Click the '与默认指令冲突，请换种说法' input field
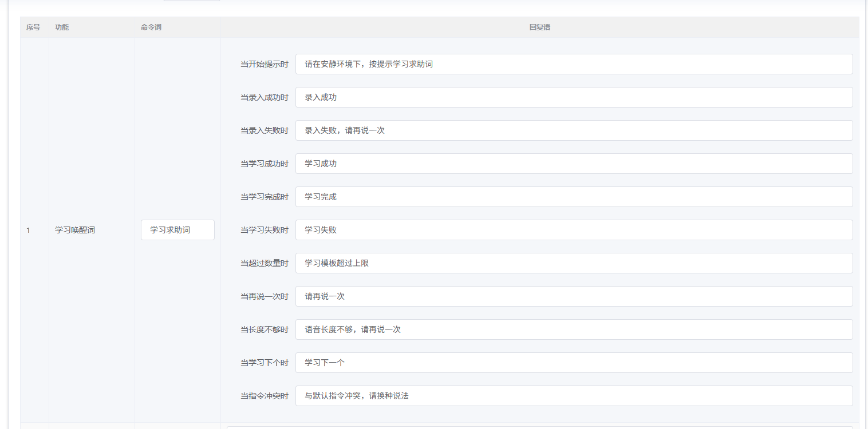This screenshot has width=868, height=429. (574, 396)
